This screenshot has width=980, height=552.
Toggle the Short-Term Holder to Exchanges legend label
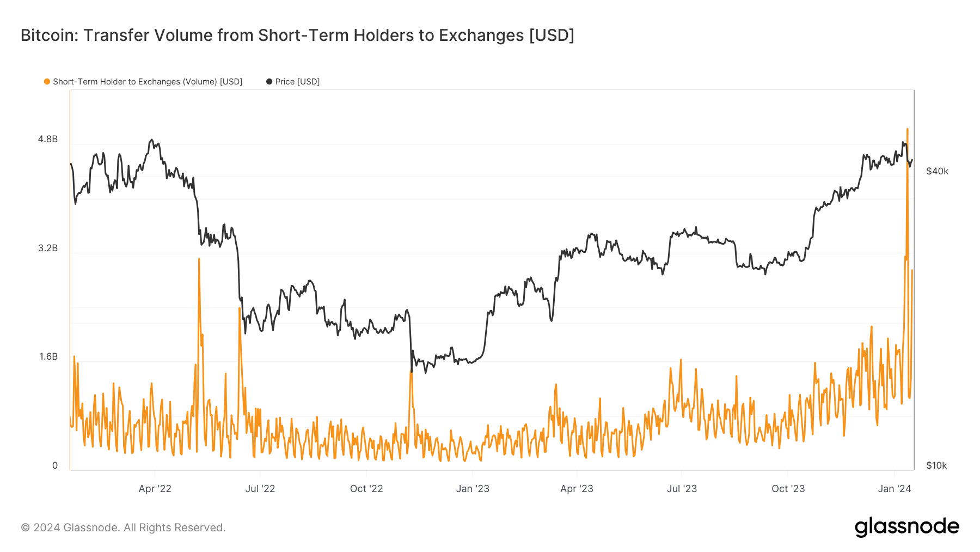pyautogui.click(x=147, y=82)
